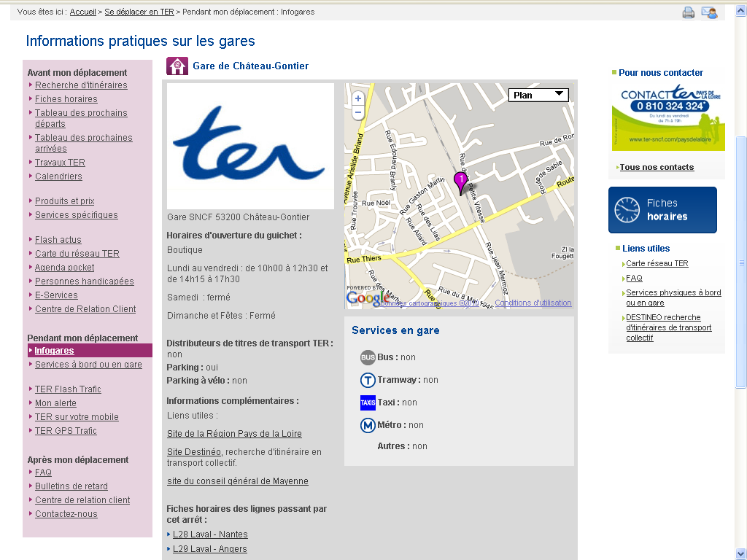747x560 pixels.
Task: Open TER sur votre mobile
Action: (77, 416)
